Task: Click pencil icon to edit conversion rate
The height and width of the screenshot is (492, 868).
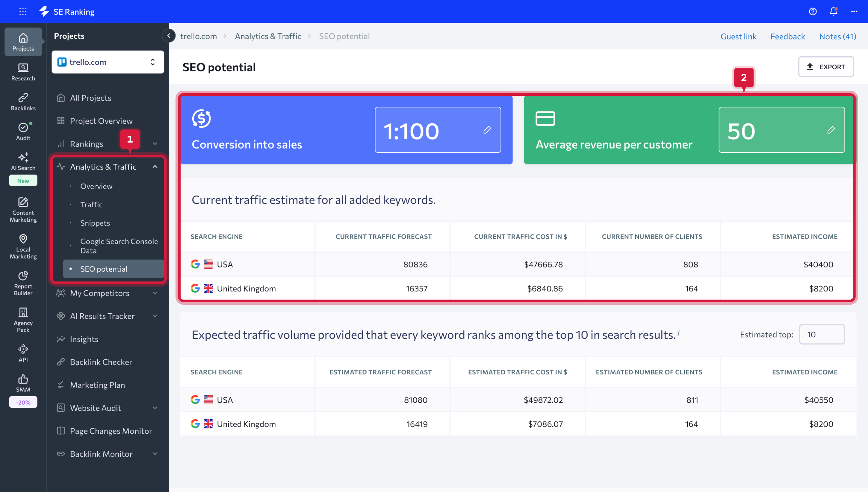Action: (487, 130)
